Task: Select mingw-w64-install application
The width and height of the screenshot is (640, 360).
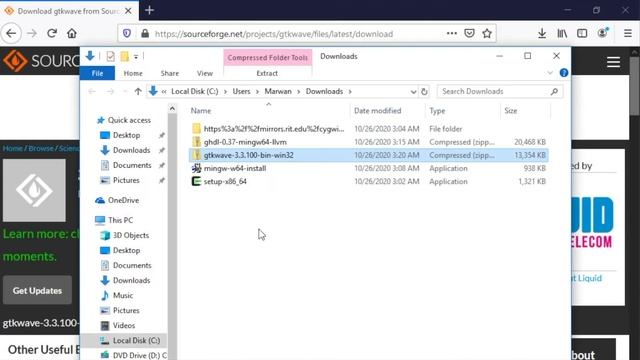Action: (369, 168)
